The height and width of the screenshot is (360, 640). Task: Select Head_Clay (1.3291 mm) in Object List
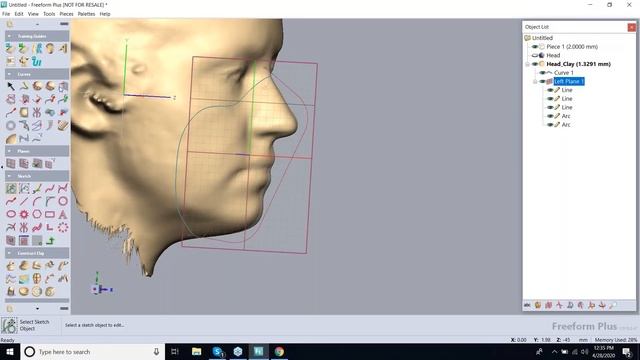point(578,64)
